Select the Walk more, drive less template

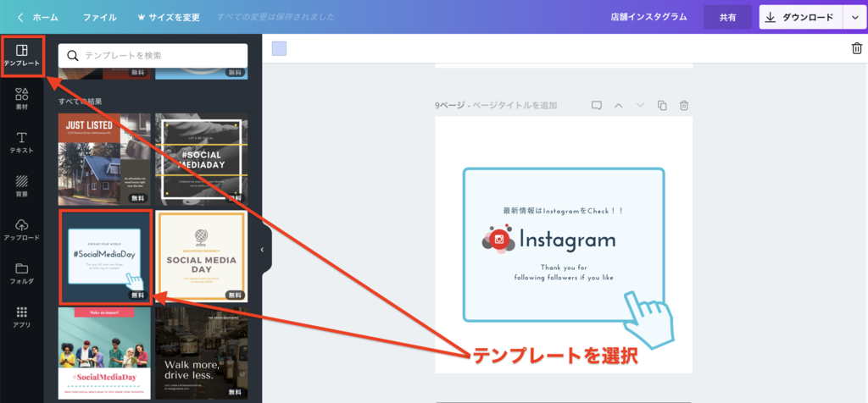click(201, 353)
